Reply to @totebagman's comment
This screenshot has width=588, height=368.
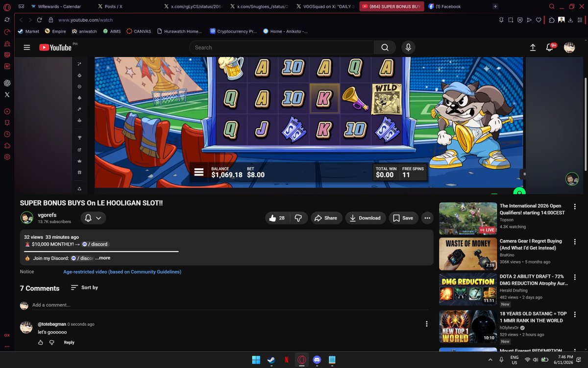coord(69,342)
